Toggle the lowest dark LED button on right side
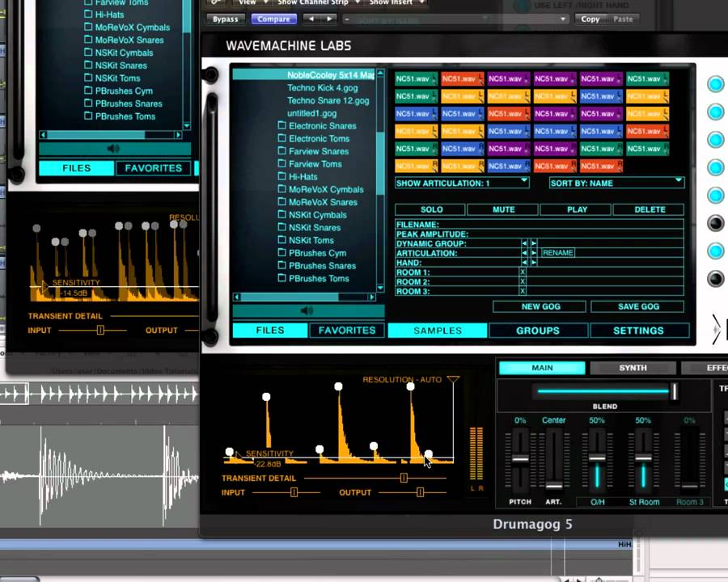 point(716,279)
